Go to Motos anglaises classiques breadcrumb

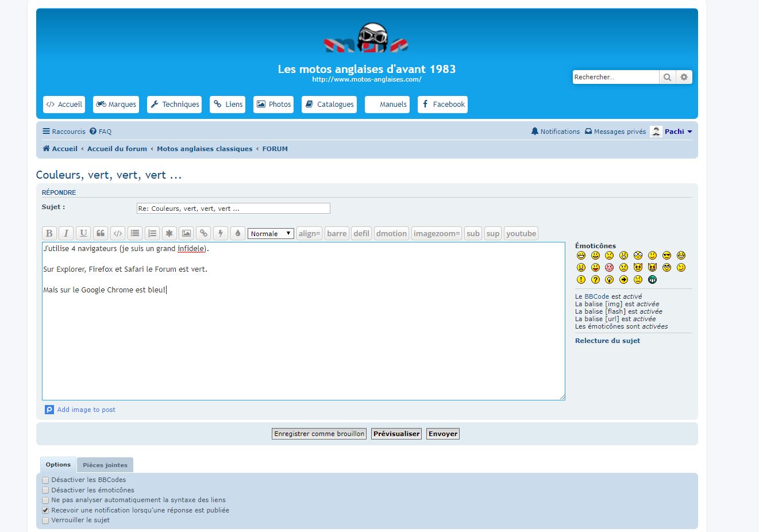tap(205, 149)
